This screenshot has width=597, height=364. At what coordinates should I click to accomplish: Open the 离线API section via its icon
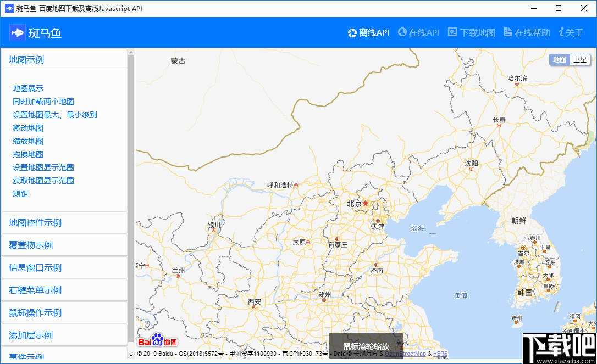[x=351, y=32]
